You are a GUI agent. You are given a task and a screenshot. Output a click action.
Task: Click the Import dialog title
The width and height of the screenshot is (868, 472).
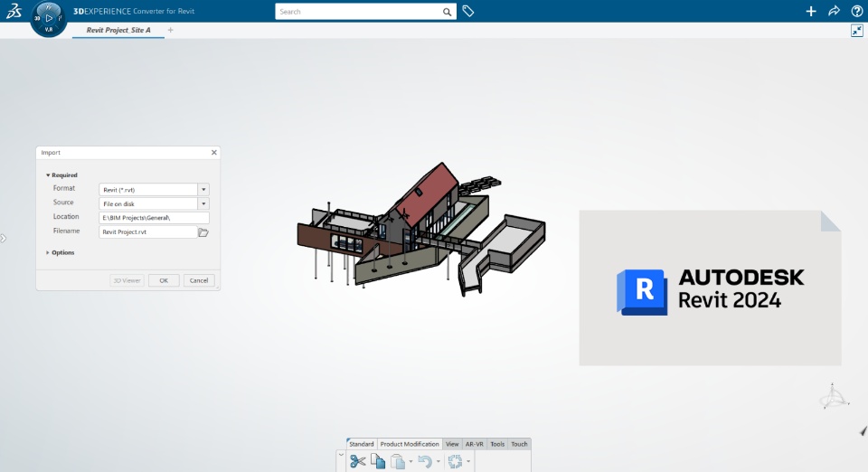click(x=51, y=152)
